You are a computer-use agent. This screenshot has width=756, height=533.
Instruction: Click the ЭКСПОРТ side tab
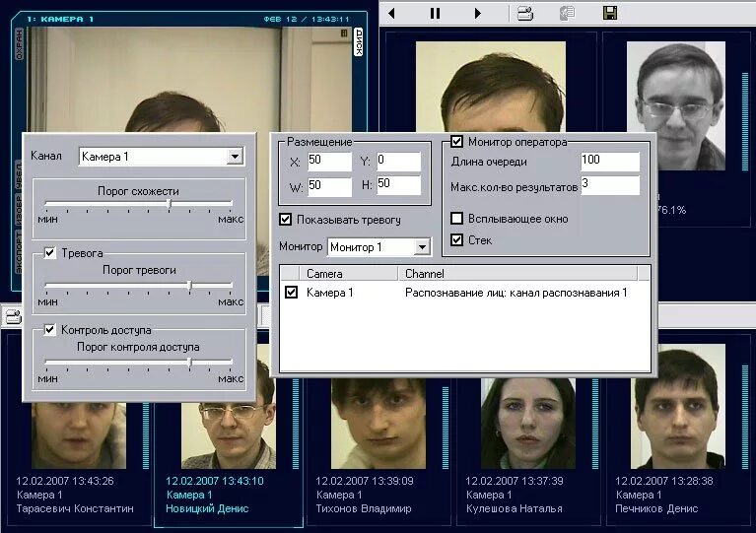[19, 252]
